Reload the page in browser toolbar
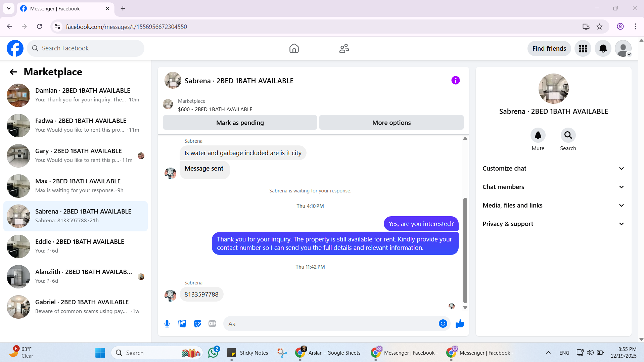644x362 pixels. point(40,27)
